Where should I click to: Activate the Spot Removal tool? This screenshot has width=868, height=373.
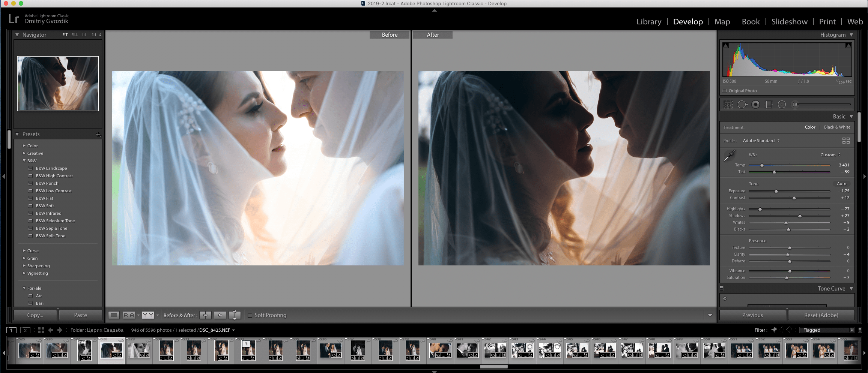pos(742,105)
